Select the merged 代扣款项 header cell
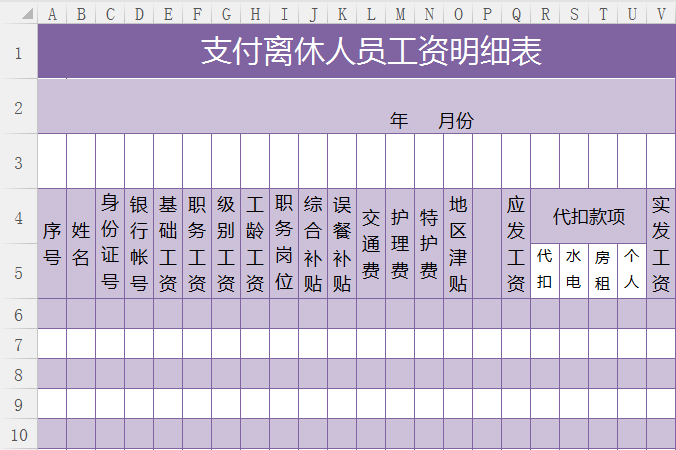 click(589, 217)
